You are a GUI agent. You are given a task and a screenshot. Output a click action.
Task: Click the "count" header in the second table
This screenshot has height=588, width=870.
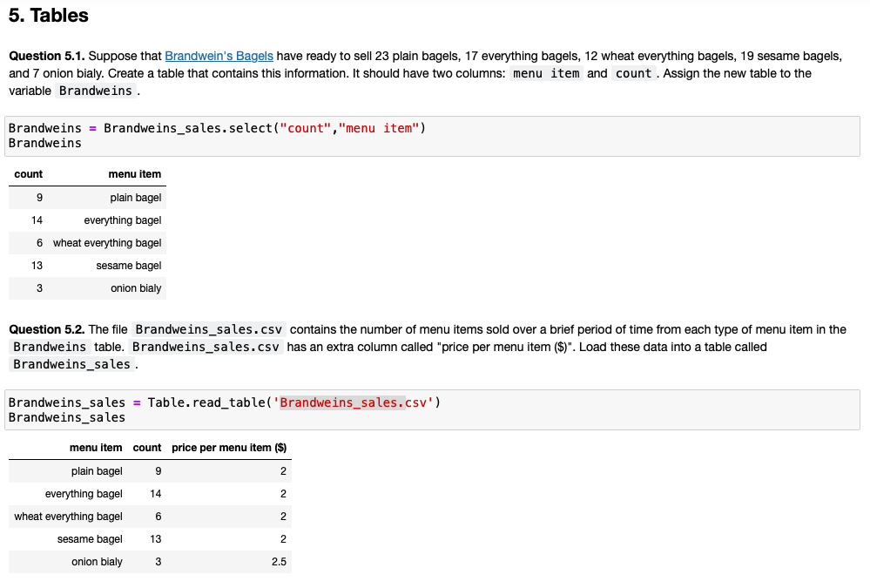pyautogui.click(x=147, y=448)
